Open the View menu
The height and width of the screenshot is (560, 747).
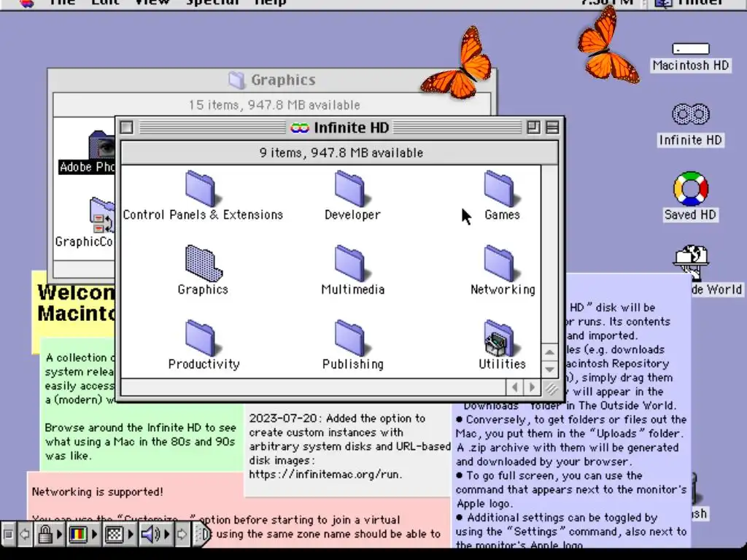pos(152,2)
